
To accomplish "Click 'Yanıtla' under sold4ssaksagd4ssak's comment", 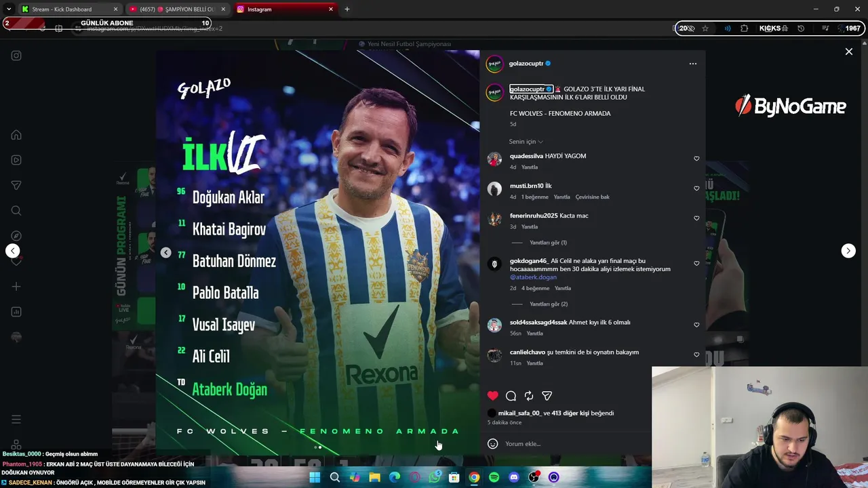I will 535,333.
